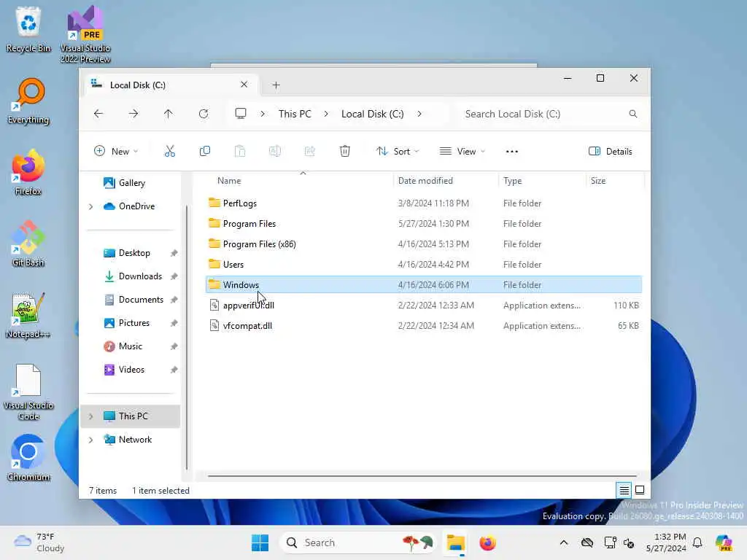Viewport: 747px width, 560px height.
Task: Open the Sort dropdown
Action: pyautogui.click(x=398, y=152)
